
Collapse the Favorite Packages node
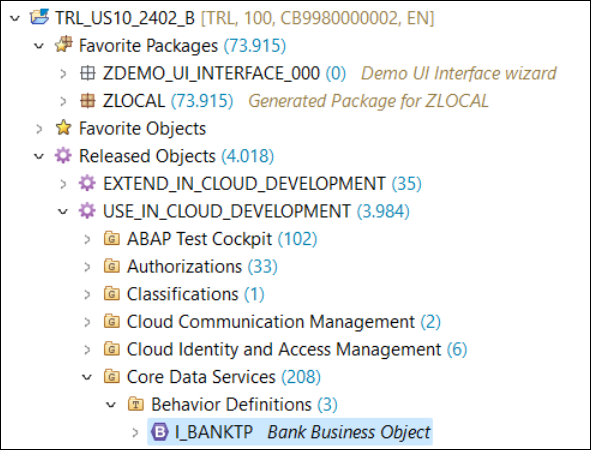(39, 46)
